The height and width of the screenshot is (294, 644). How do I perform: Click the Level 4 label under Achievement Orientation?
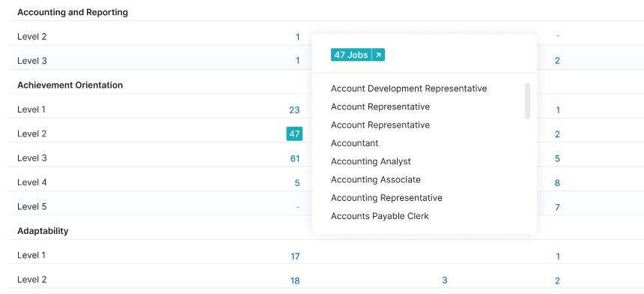pyautogui.click(x=32, y=182)
